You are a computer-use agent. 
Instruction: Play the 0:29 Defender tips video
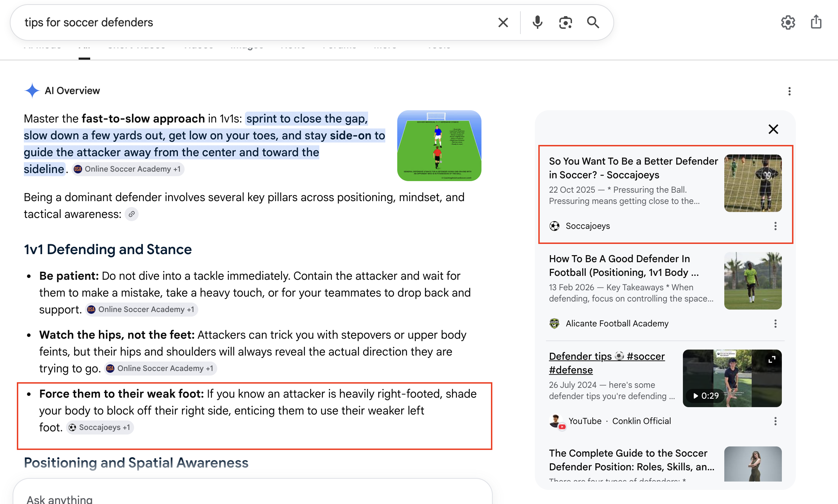pyautogui.click(x=705, y=396)
